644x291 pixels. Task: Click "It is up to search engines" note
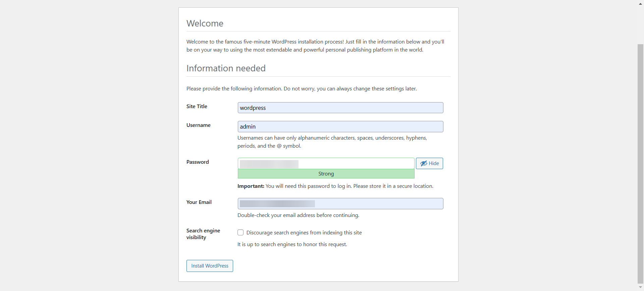point(292,244)
